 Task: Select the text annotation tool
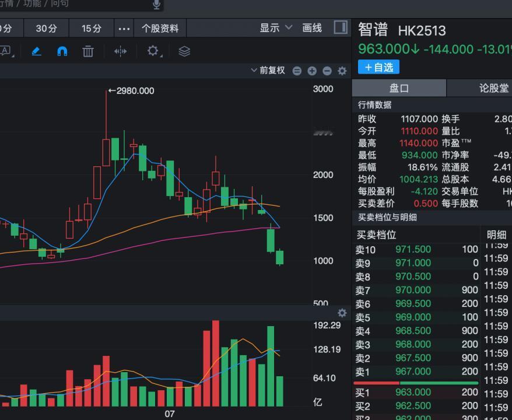click(x=6, y=51)
